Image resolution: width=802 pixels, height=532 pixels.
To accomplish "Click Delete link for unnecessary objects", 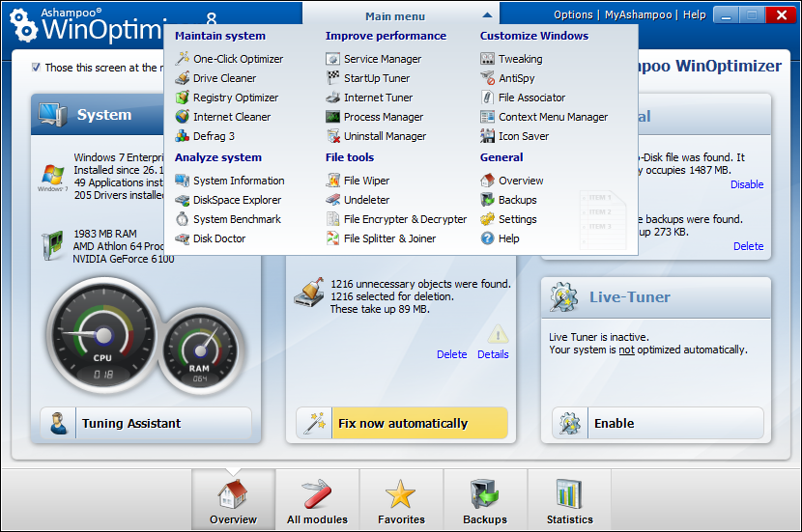I will point(451,354).
